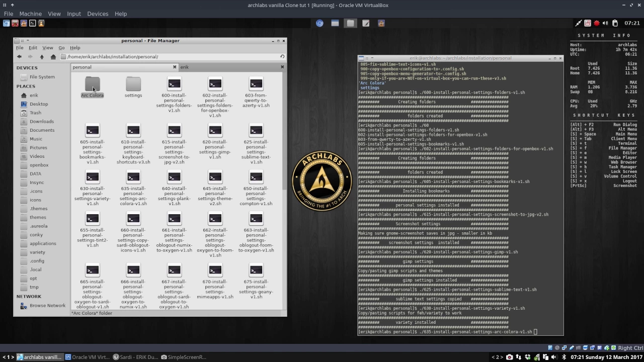Select the 'settings' folder icon
Image resolution: width=644 pixels, height=362 pixels.
click(x=133, y=84)
